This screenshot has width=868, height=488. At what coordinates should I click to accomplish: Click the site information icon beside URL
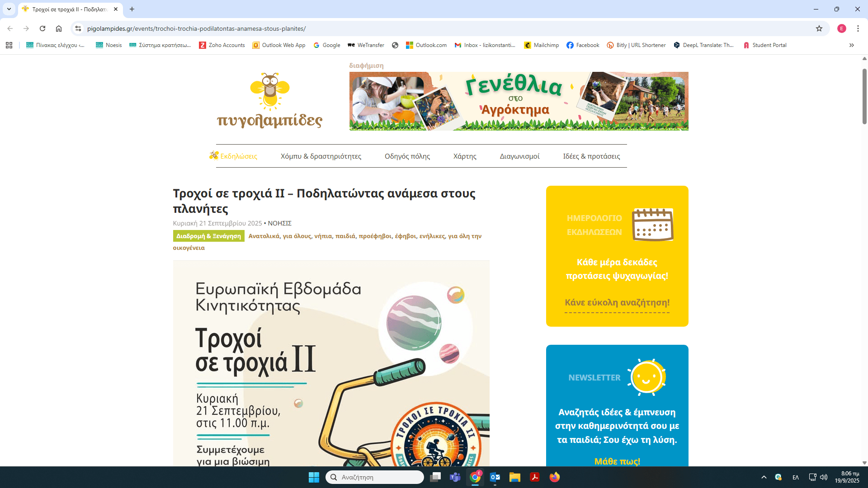(x=78, y=28)
